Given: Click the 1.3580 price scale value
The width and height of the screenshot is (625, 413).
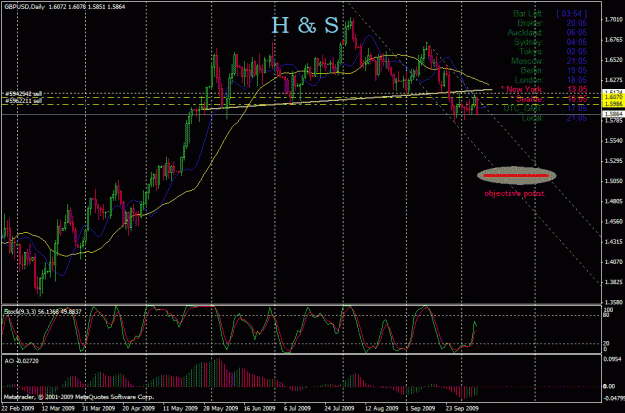Looking at the screenshot, I should coord(613,302).
